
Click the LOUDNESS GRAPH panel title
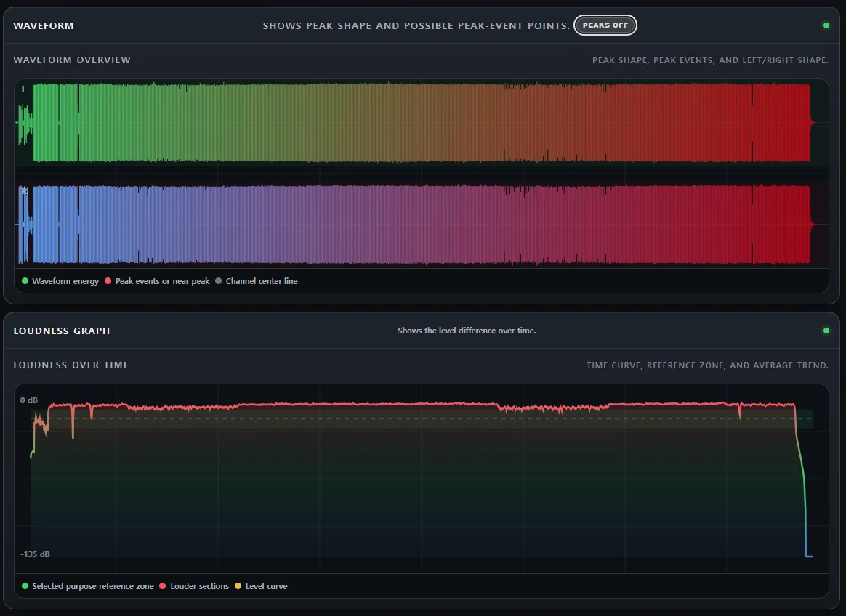pyautogui.click(x=62, y=331)
